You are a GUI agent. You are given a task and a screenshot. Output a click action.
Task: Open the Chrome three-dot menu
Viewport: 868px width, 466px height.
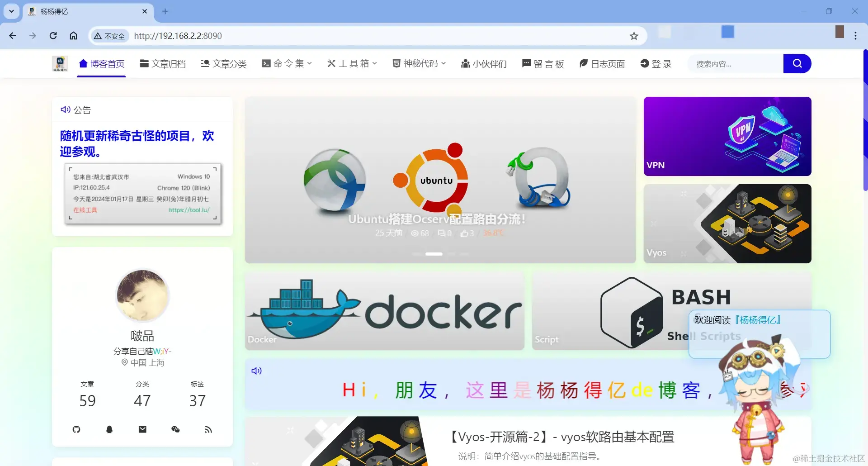pos(855,36)
